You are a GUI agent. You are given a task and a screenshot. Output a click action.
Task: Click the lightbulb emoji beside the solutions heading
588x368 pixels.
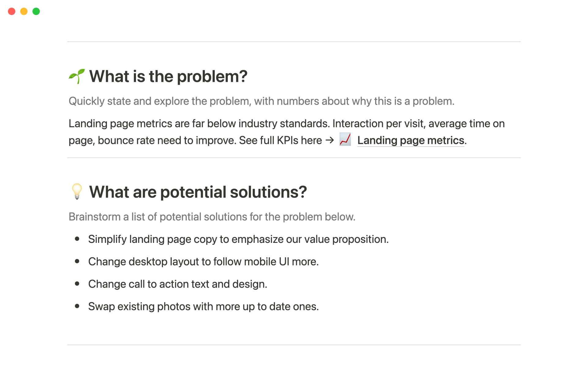77,192
